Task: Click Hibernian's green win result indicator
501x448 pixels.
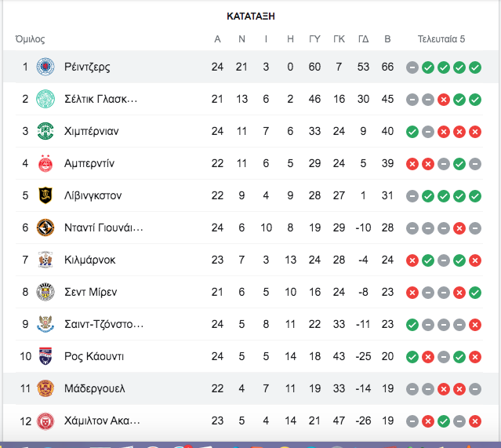Action: (412, 132)
